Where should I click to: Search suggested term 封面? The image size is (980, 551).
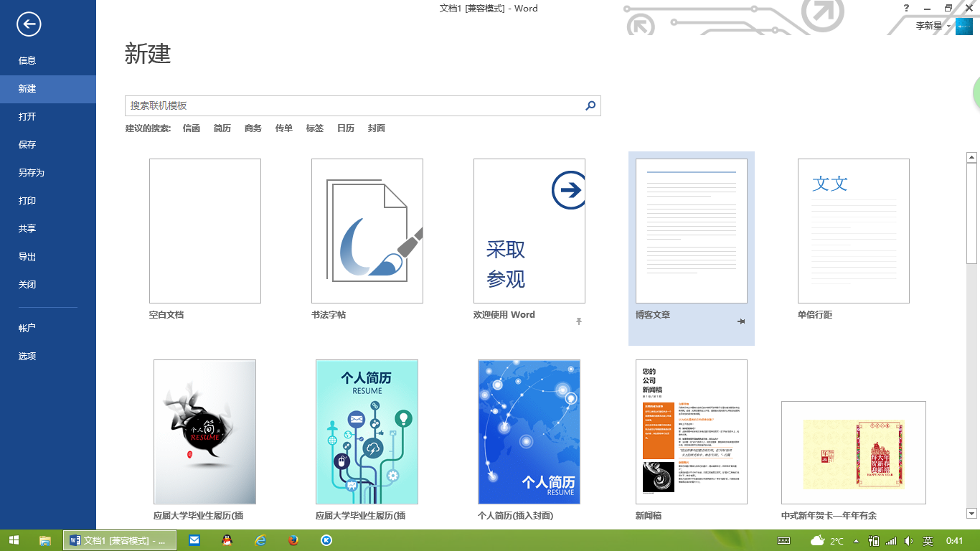click(377, 128)
